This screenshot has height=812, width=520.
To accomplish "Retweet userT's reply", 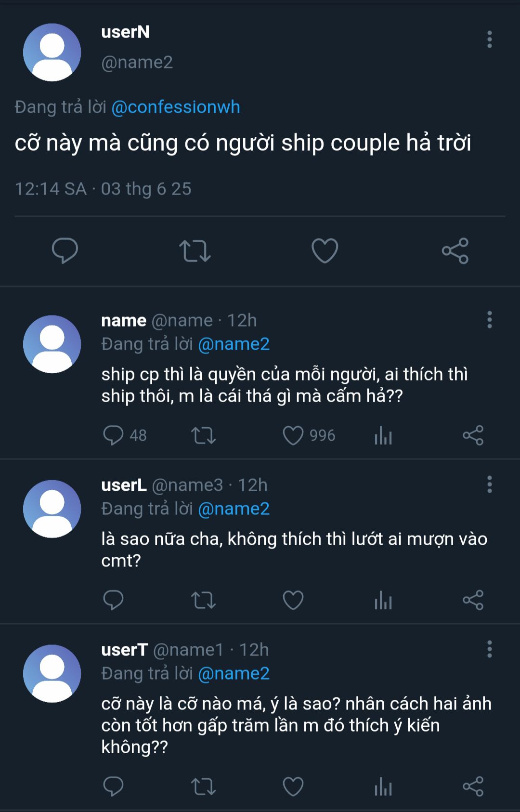I will click(203, 786).
